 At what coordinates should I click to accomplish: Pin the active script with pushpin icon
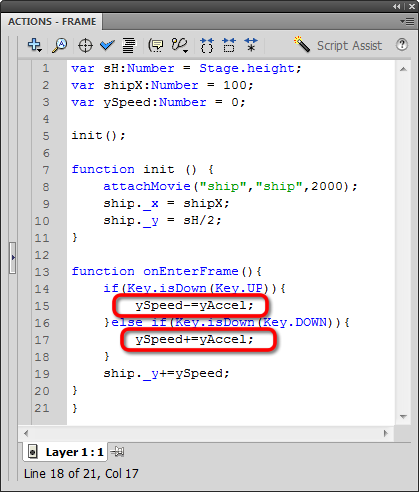[117, 452]
